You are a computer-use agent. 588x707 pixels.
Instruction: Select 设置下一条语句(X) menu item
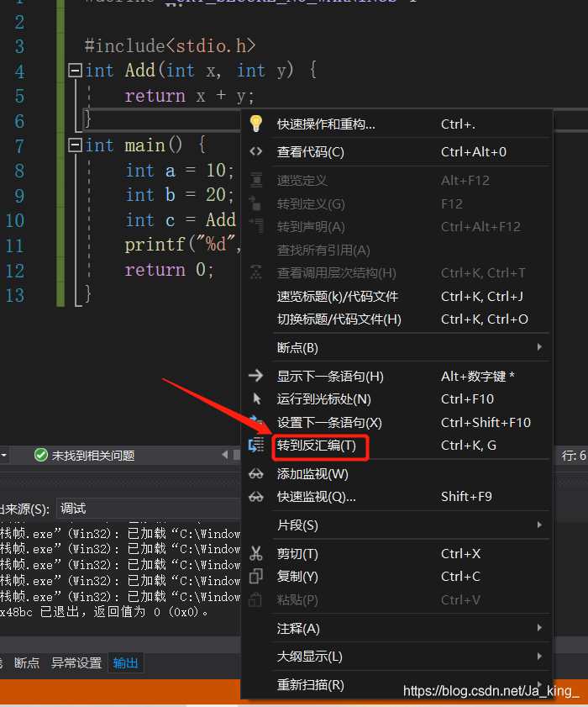coord(396,423)
